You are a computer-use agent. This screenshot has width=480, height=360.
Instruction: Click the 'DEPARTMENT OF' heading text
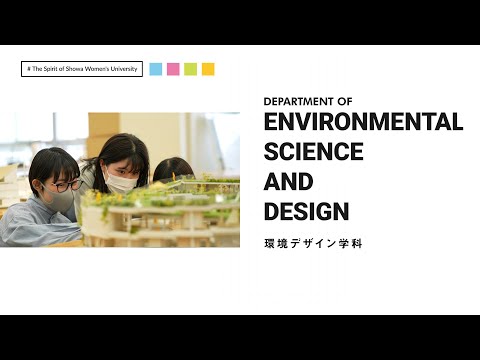[308, 102]
